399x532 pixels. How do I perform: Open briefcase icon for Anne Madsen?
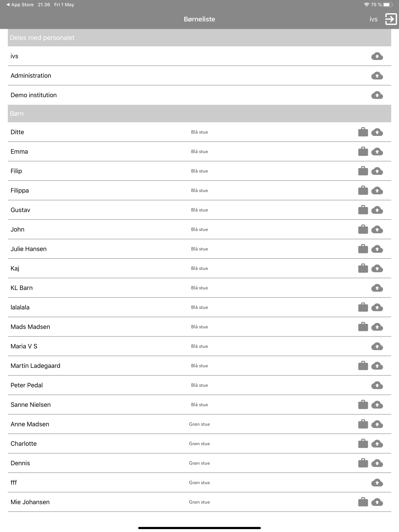click(363, 424)
